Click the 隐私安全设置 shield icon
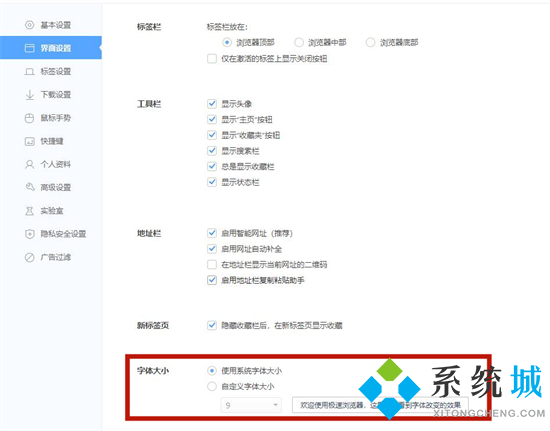550x431 pixels. pos(29,234)
